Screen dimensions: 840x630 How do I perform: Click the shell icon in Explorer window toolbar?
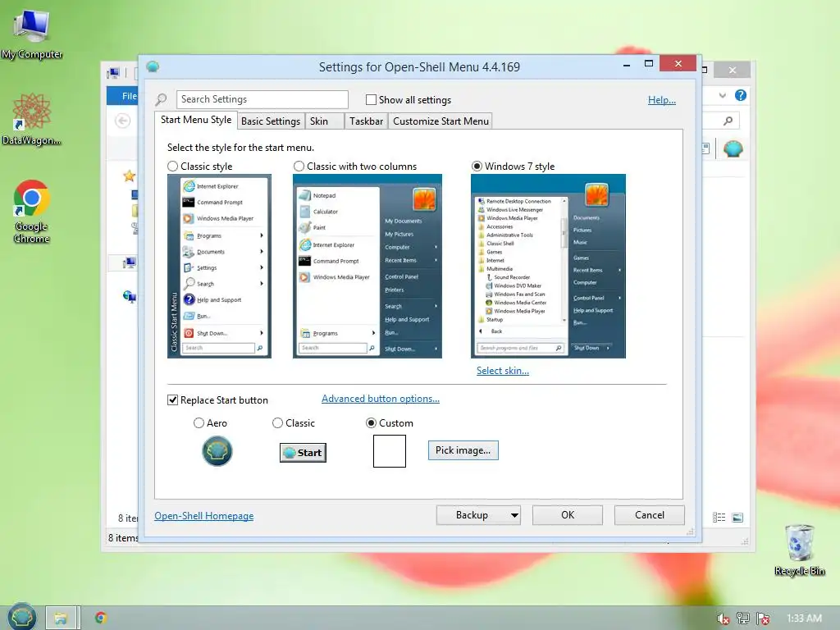[733, 148]
